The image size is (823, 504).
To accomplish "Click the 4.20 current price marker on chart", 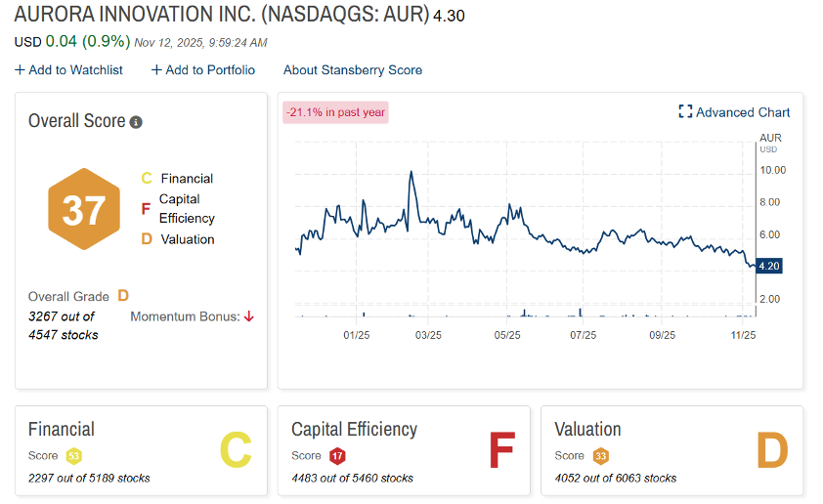I will 769,266.
